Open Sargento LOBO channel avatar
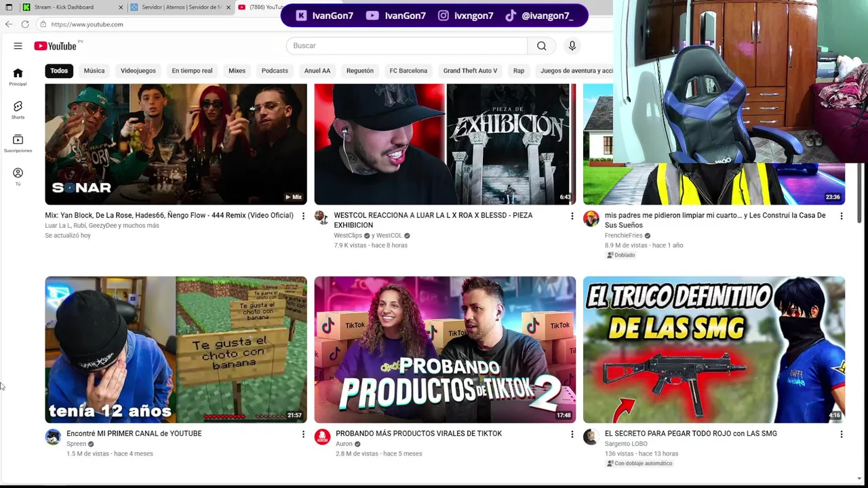The image size is (868, 488). pos(591,436)
